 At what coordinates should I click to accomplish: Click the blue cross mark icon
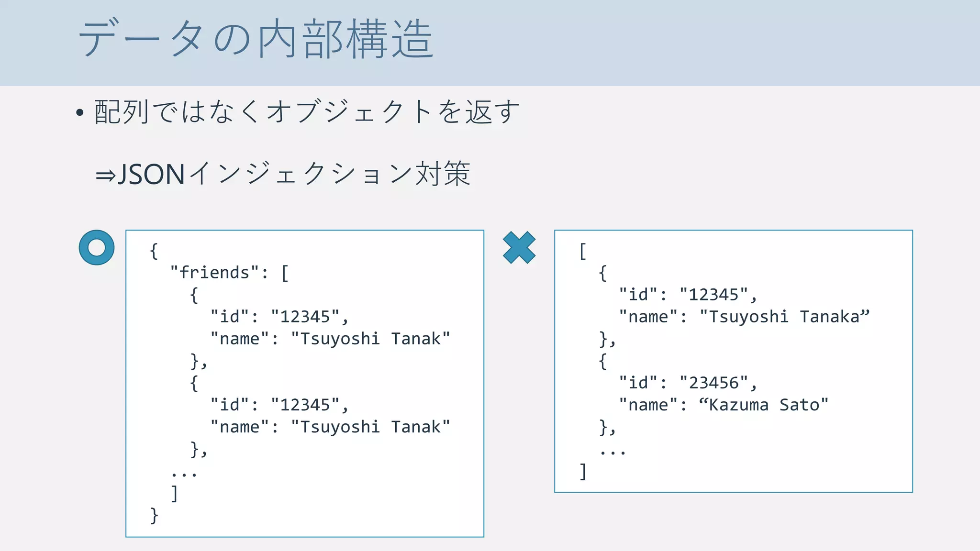pos(519,247)
